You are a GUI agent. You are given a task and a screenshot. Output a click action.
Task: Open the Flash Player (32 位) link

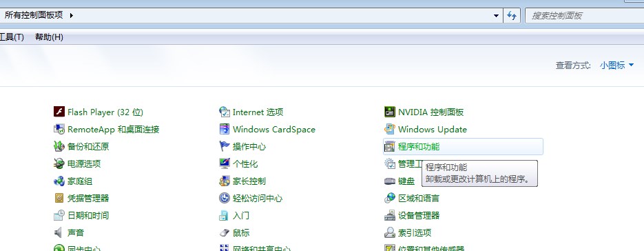[x=105, y=112]
